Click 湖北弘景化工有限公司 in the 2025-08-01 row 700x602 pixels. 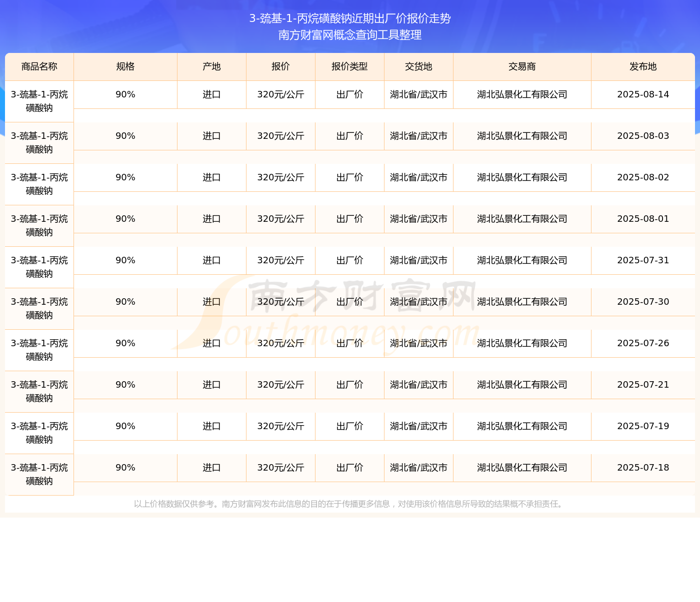pyautogui.click(x=522, y=219)
